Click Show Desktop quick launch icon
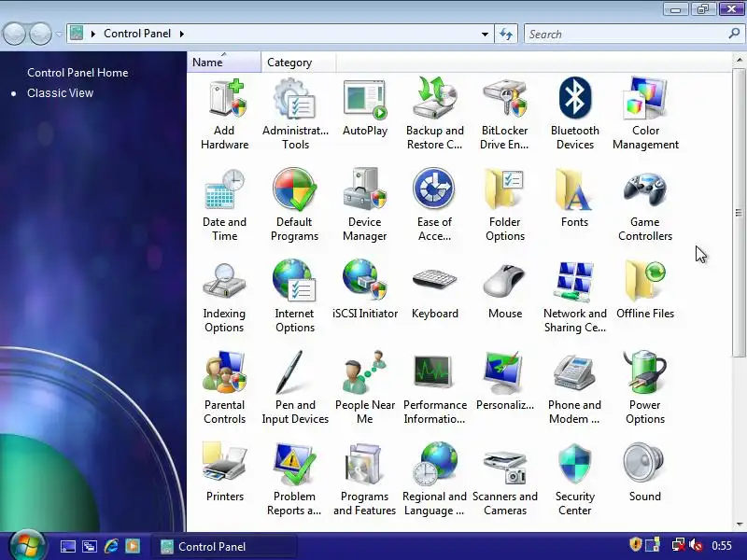This screenshot has height=560, width=747. [67, 547]
